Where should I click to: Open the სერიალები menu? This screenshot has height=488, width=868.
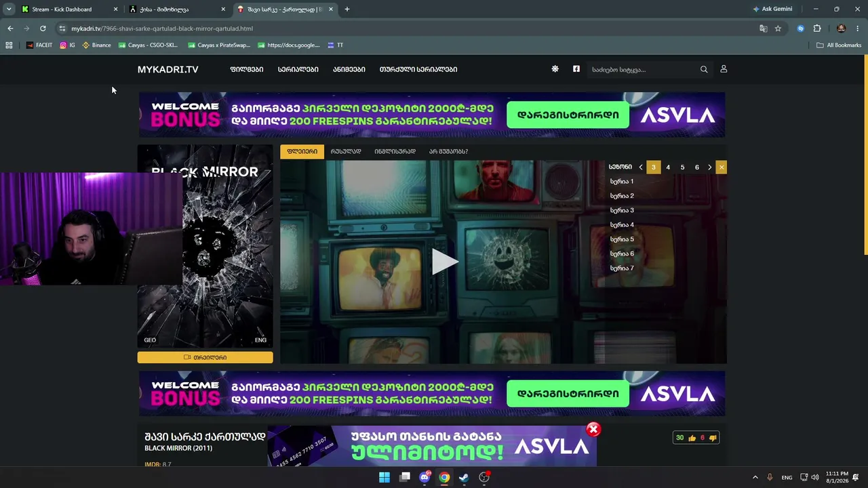(298, 69)
